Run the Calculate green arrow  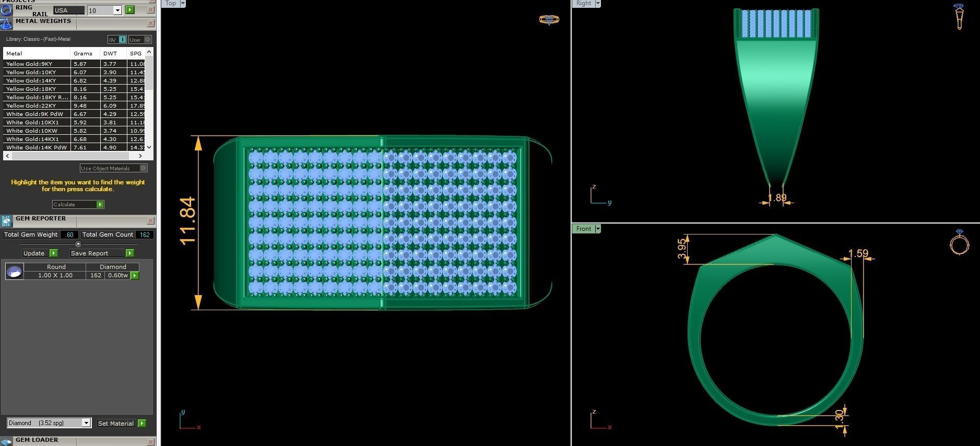[x=100, y=204]
